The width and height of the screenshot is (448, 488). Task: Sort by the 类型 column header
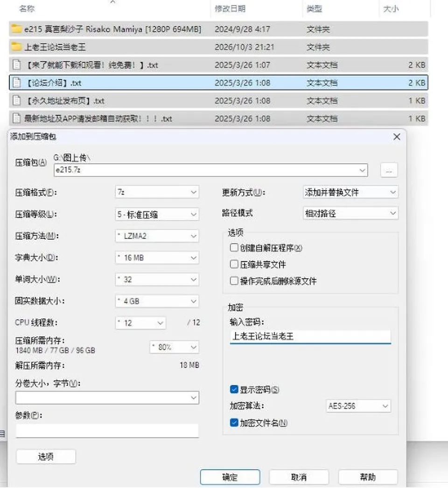tap(314, 8)
